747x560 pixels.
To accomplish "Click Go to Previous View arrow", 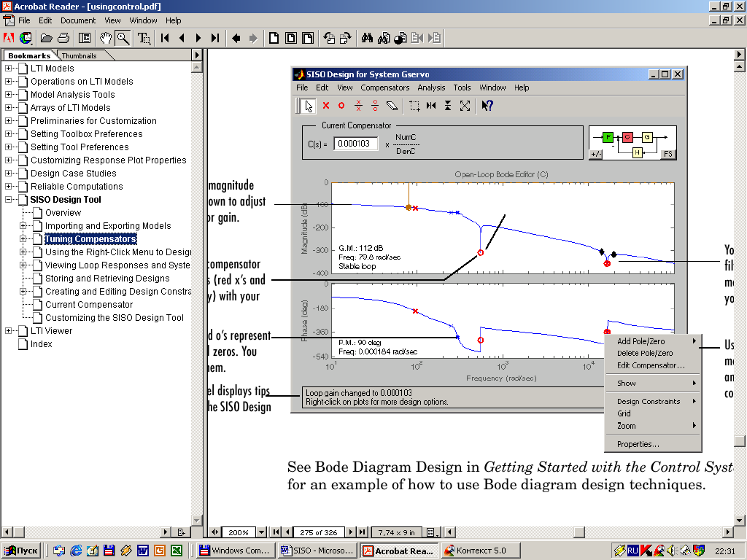I will (236, 38).
